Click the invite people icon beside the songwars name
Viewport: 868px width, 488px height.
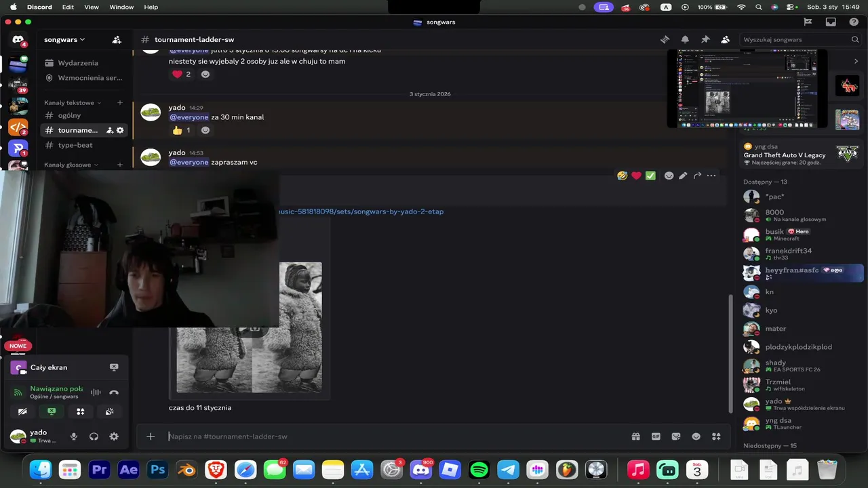point(117,39)
